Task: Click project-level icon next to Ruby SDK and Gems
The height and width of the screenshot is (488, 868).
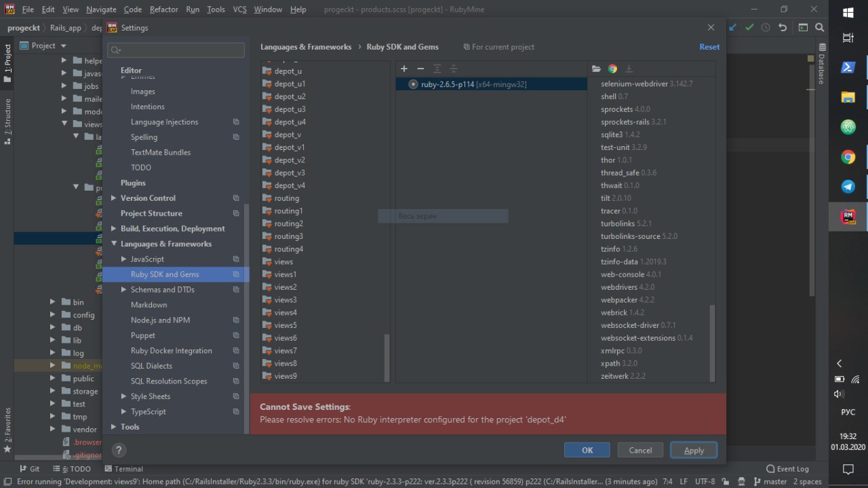Action: coord(236,274)
